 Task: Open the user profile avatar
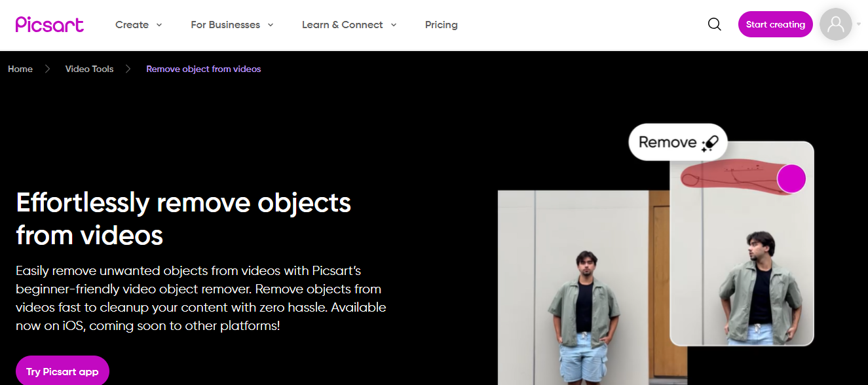pos(835,24)
